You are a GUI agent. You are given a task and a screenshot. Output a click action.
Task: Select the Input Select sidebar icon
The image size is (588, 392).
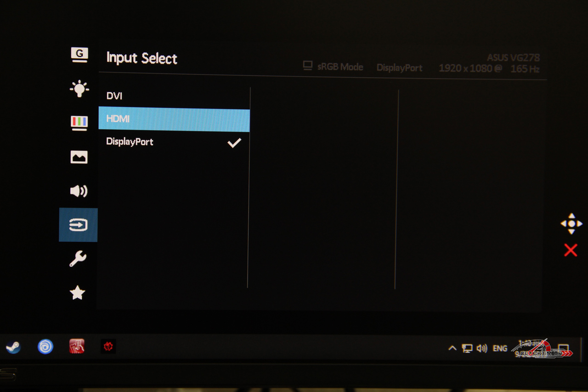coord(78,225)
